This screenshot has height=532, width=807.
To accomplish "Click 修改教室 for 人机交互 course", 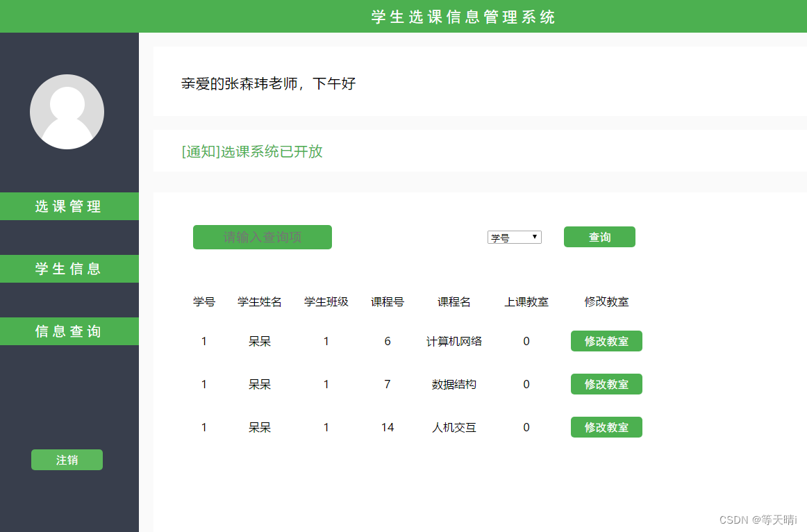I will pos(606,427).
